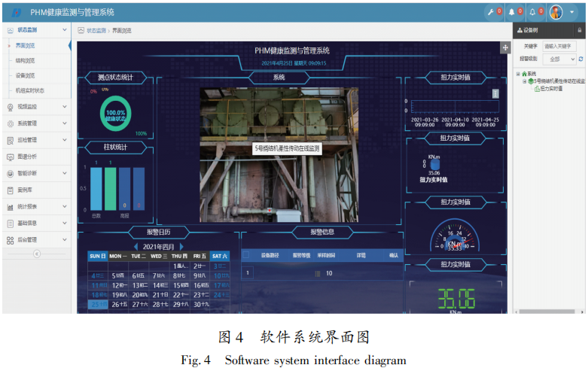The width and height of the screenshot is (588, 368).
Task: Collapse the 系统 root tree node
Action: point(518,74)
